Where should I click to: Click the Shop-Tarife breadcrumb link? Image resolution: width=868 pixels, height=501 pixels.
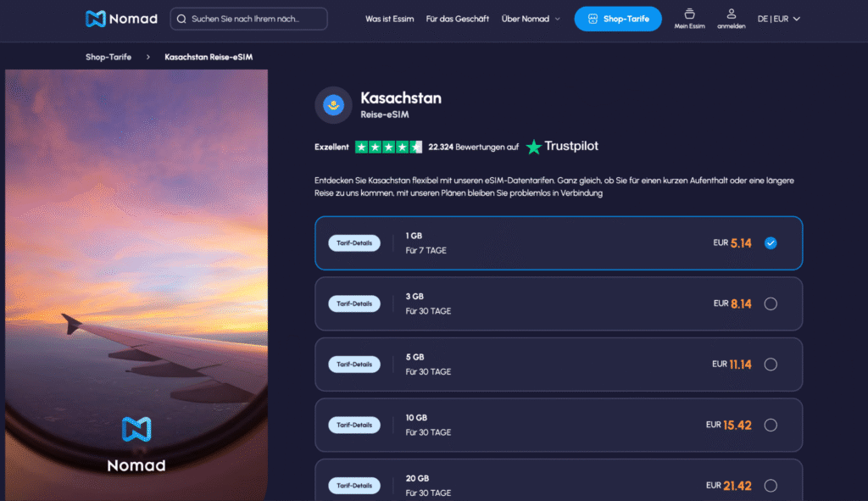point(108,57)
